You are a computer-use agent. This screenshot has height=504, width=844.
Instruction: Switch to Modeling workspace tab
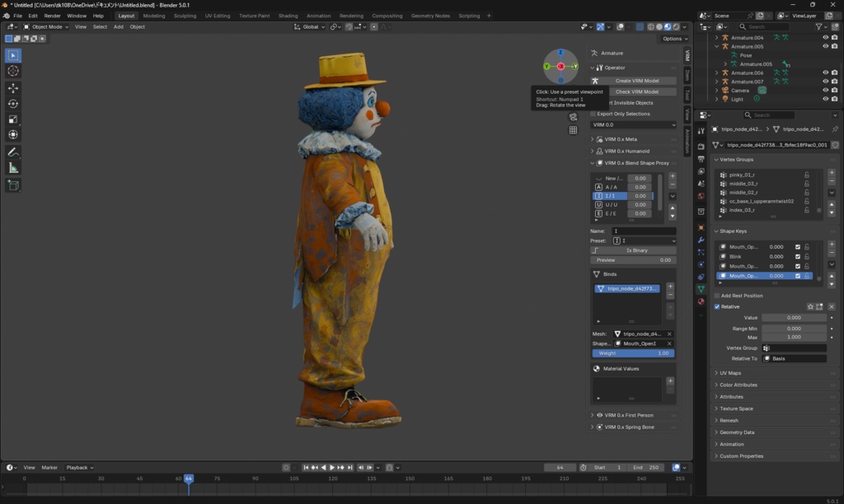[154, 16]
